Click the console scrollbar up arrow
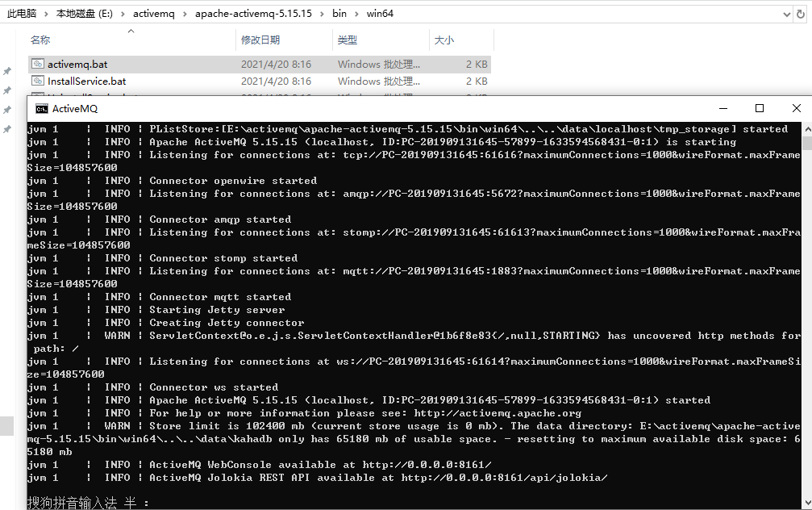 point(806,127)
